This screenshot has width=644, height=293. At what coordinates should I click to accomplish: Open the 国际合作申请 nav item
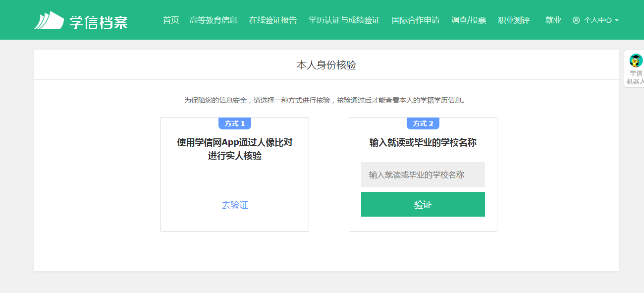pyautogui.click(x=416, y=20)
